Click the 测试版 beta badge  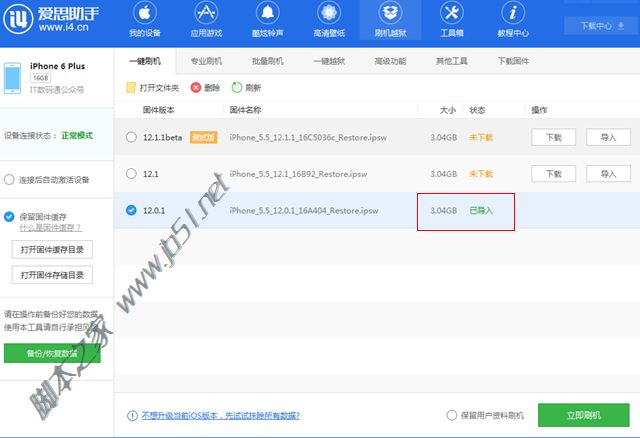(x=204, y=137)
